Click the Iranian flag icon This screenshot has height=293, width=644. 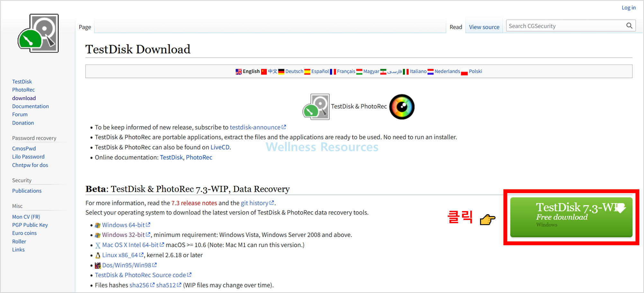[383, 72]
